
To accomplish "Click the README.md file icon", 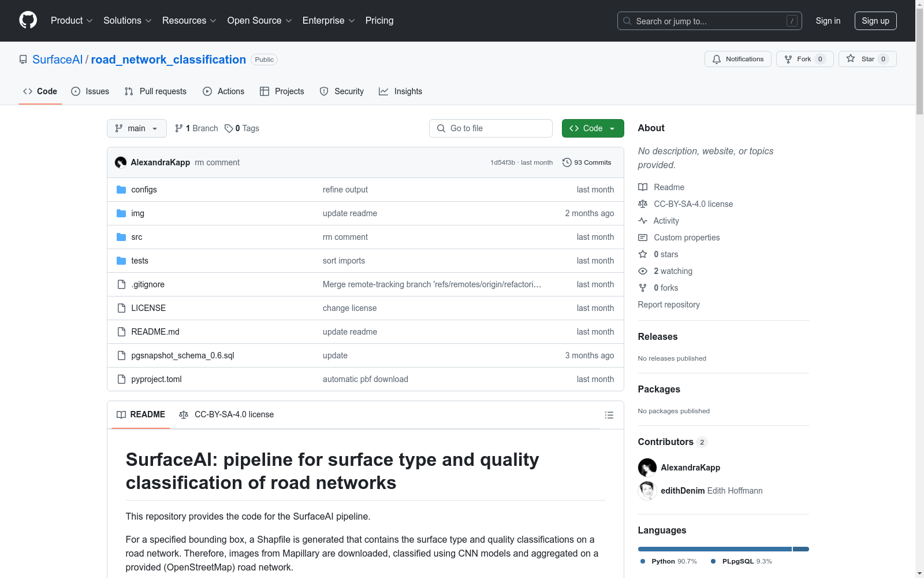I will (x=121, y=332).
